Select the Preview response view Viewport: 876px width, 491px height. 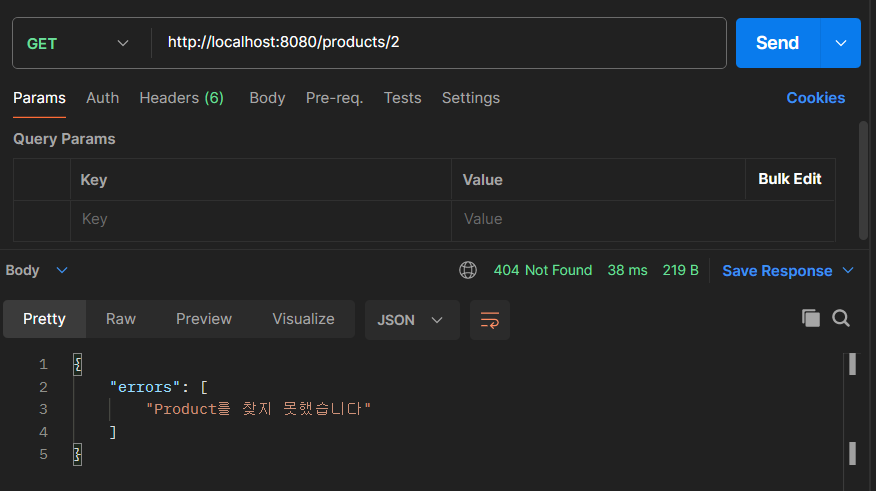(x=203, y=319)
